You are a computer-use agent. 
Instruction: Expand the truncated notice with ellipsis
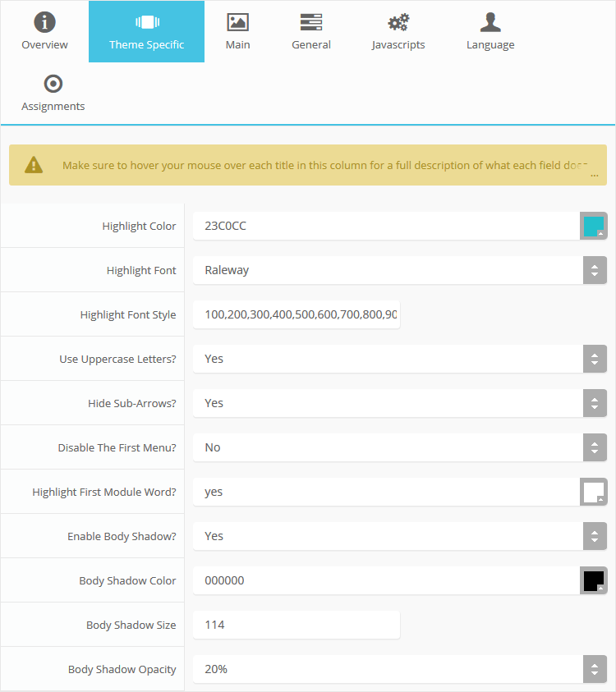(593, 175)
